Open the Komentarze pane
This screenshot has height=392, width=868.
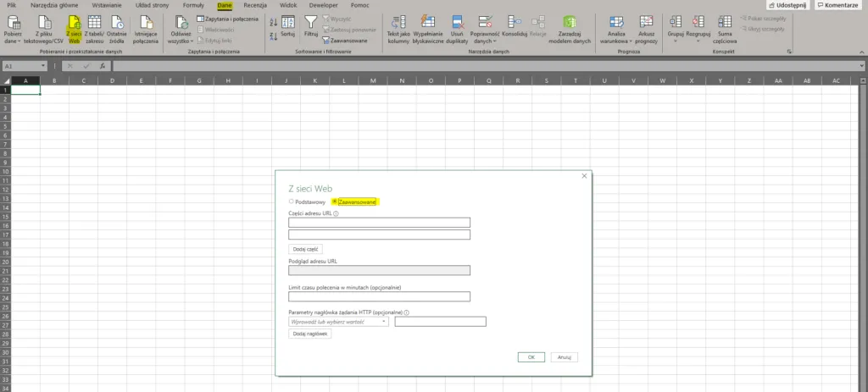coord(840,5)
